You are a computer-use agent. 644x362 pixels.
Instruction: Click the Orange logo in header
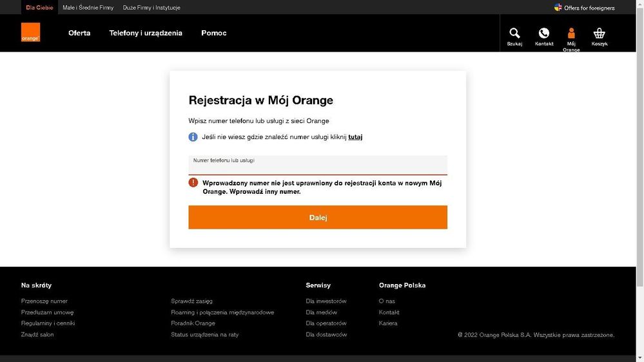coord(30,33)
